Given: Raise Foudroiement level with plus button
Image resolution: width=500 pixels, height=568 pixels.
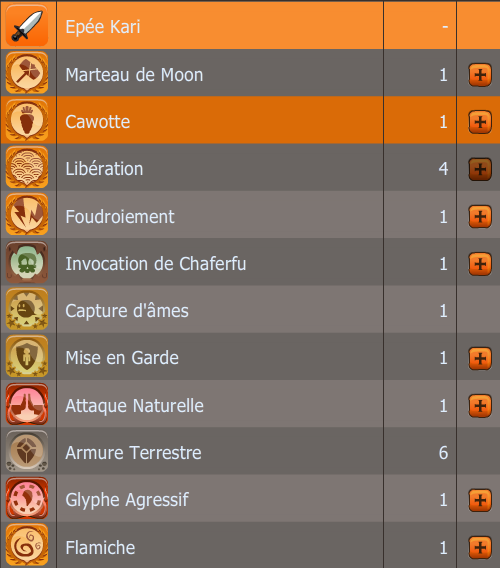Looking at the screenshot, I should [x=480, y=217].
